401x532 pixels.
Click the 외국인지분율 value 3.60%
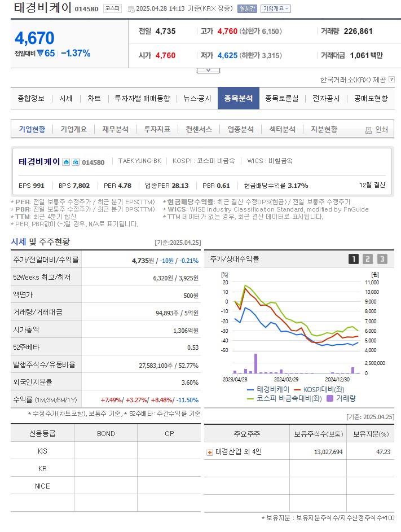[190, 382]
